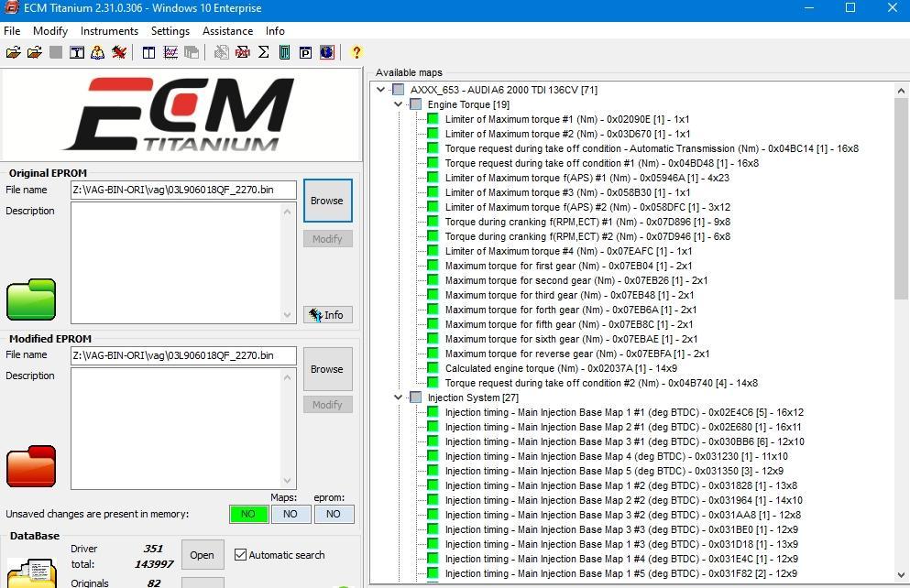Screen dimensions: 910x588
Task: Select 'Torque request during take off condition #2' map
Action: click(x=601, y=383)
